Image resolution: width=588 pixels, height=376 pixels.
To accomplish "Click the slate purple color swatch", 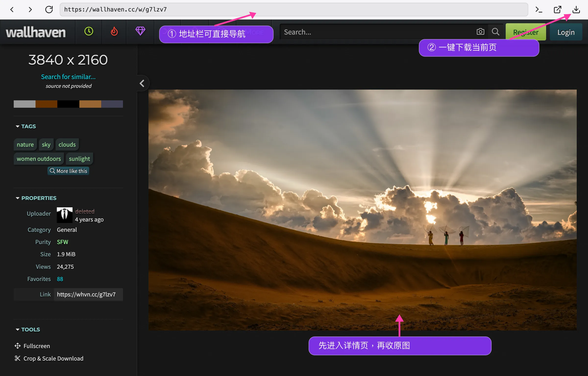I will (x=112, y=104).
